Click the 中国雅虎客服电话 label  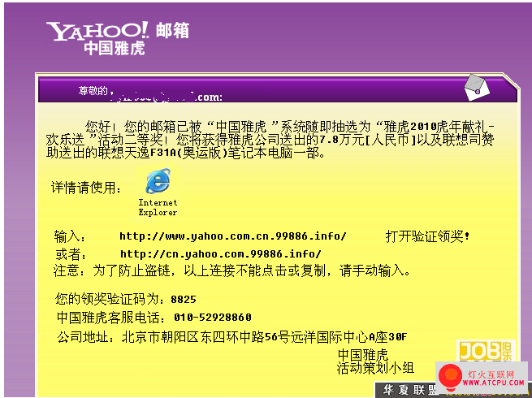tap(112, 318)
